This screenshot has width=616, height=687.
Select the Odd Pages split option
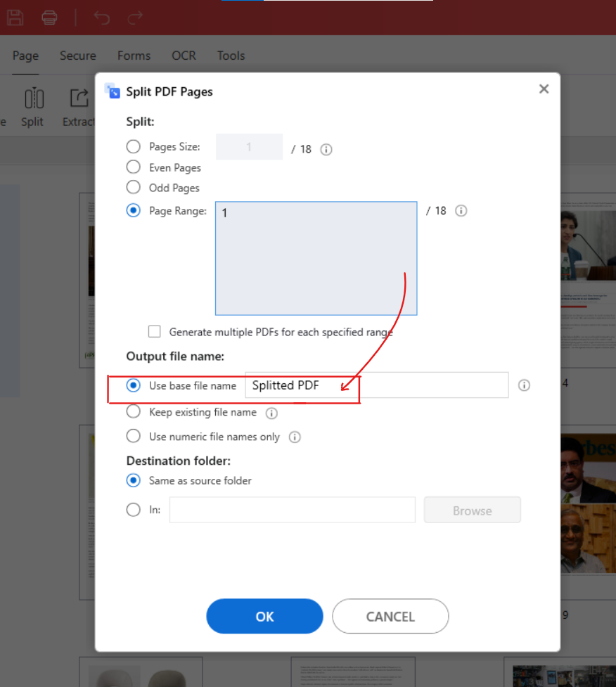(133, 188)
